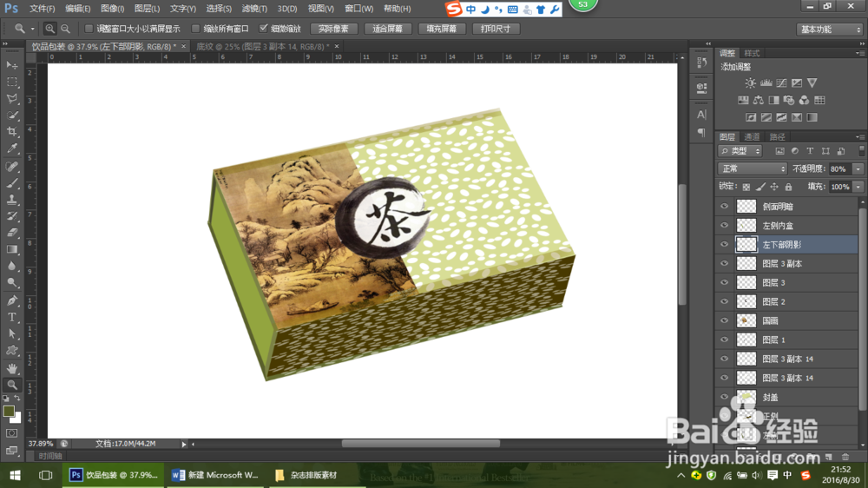
Task: Open the 基本功能 workspace dropdown
Action: click(830, 30)
